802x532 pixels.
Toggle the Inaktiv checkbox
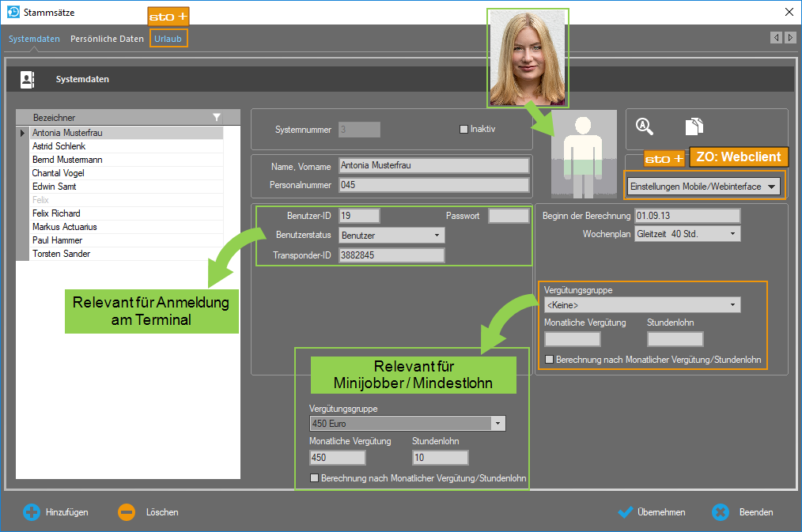point(464,129)
